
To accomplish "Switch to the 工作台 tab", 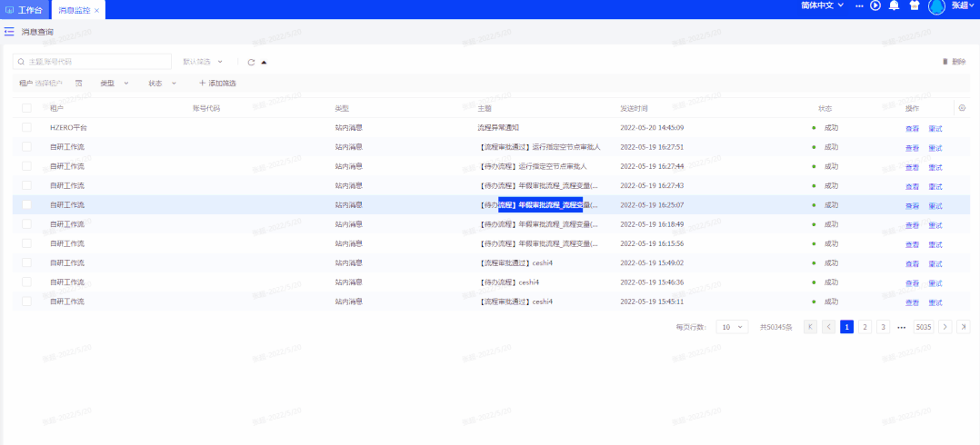I will 25,10.
